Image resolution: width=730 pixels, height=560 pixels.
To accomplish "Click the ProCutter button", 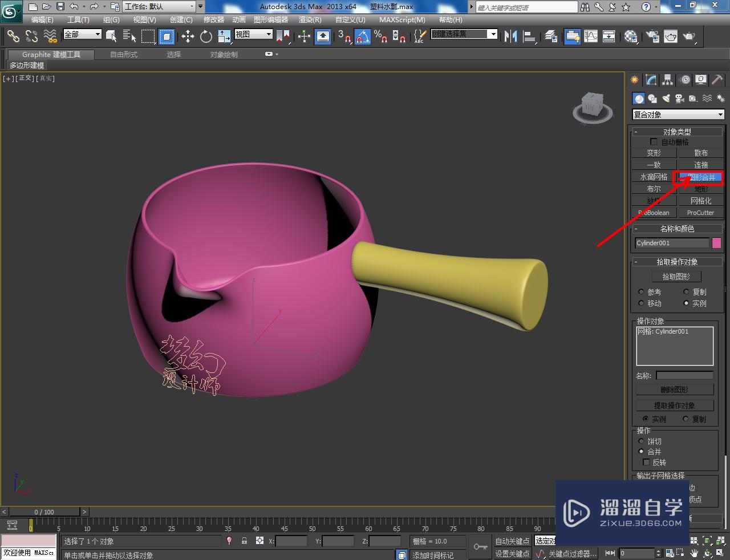I will pyautogui.click(x=700, y=213).
